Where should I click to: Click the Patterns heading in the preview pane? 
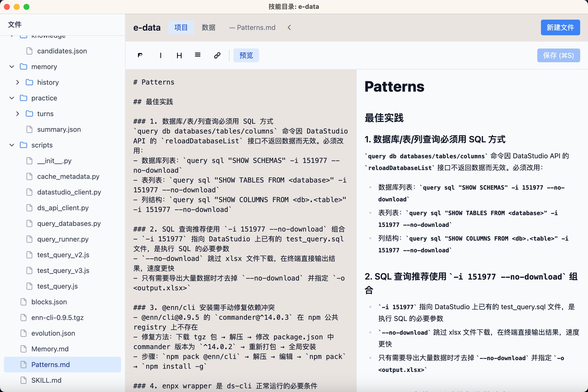point(394,87)
